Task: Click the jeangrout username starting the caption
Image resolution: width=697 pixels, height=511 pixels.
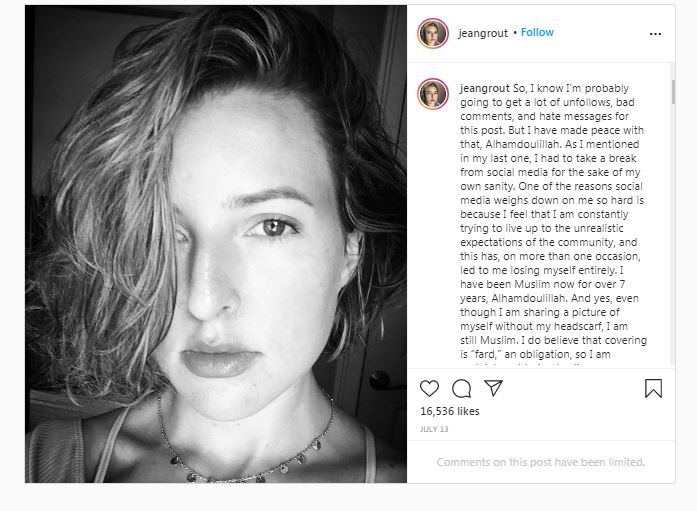Action: coord(483,88)
